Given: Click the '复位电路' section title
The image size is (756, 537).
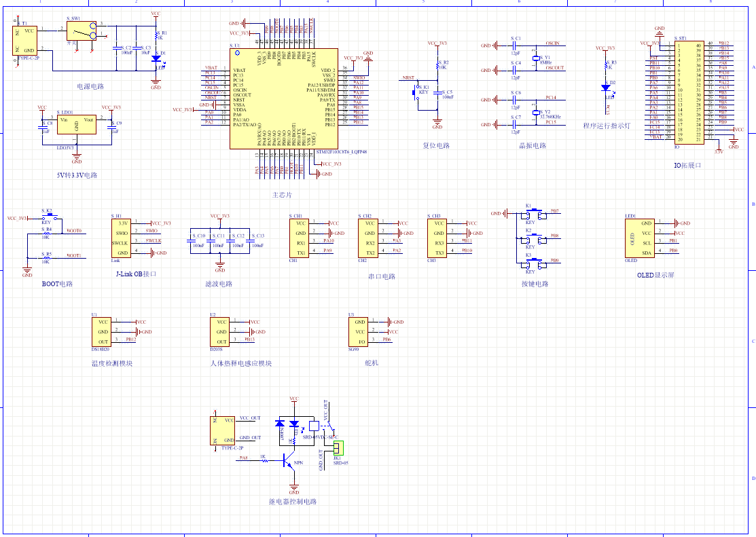Looking at the screenshot, I should 436,145.
